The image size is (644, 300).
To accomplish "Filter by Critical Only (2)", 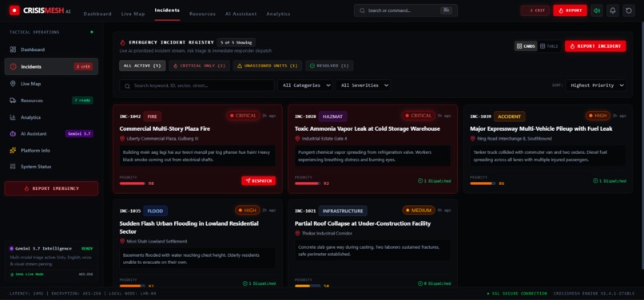I will coord(199,65).
